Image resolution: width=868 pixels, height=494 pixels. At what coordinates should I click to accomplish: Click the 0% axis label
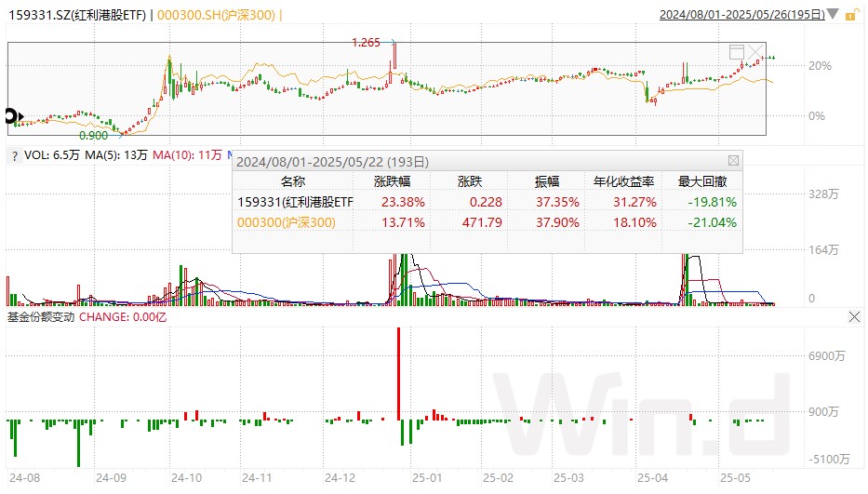click(817, 116)
